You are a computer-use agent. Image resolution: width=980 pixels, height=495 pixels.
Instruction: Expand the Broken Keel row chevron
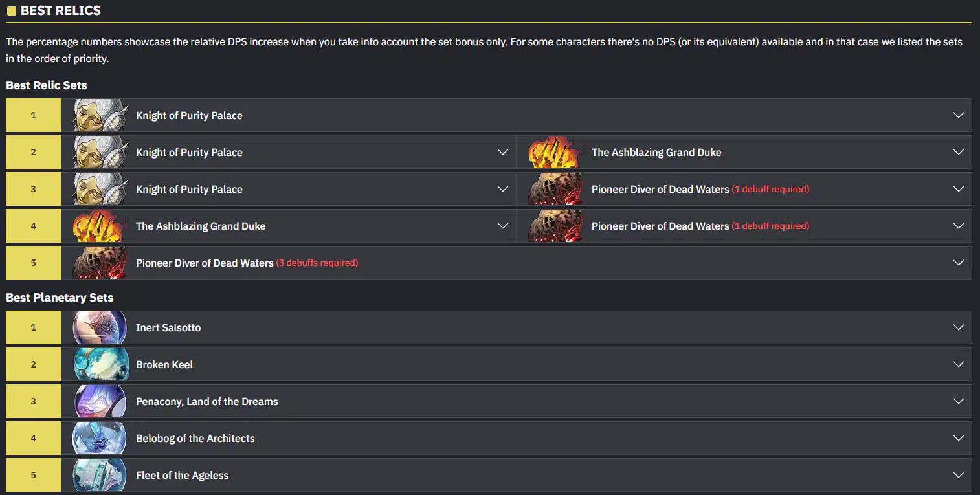[959, 364]
